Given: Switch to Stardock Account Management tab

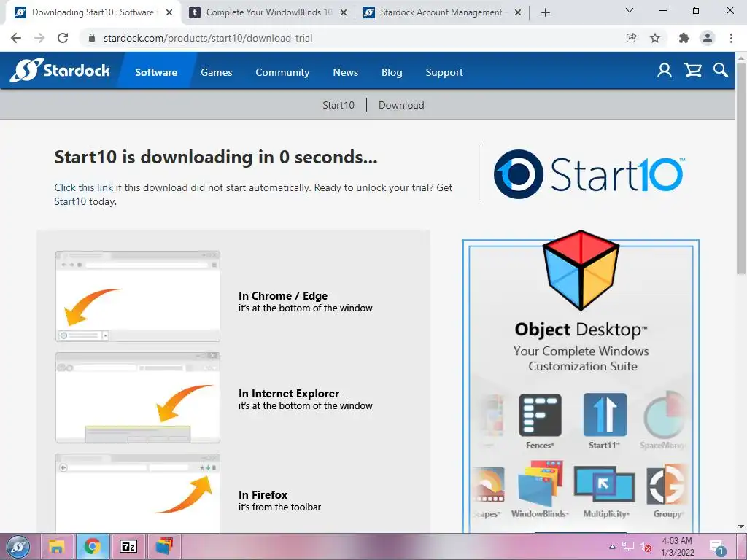Looking at the screenshot, I should [441, 12].
